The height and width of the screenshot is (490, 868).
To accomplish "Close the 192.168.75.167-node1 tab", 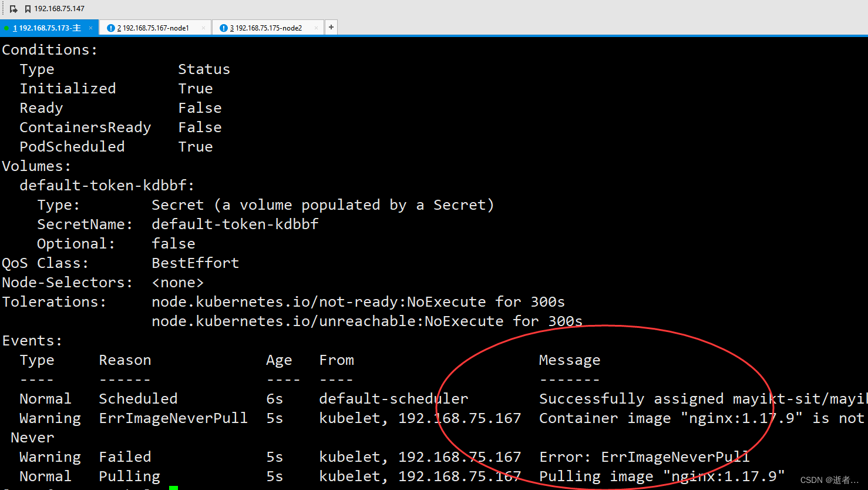I will tap(203, 28).
